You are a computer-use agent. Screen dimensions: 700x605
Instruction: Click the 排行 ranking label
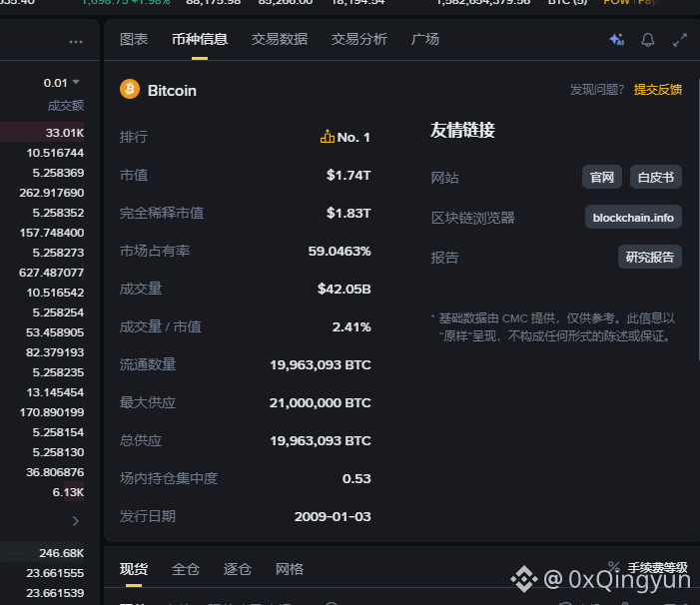(134, 137)
